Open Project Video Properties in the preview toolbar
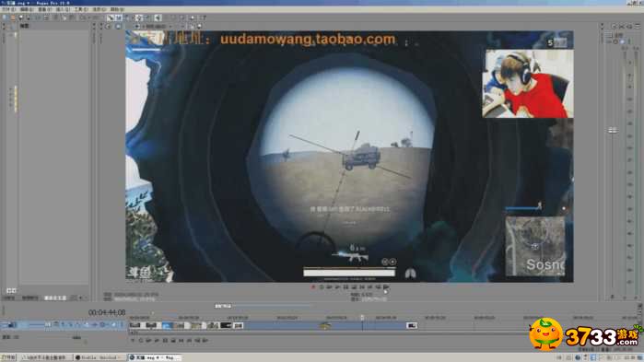This screenshot has height=362, width=644. [108, 27]
